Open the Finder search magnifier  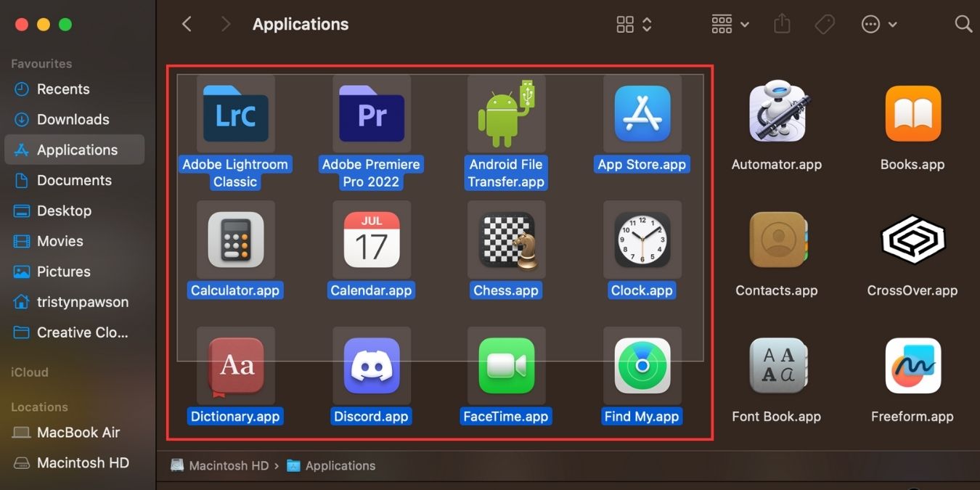click(963, 24)
